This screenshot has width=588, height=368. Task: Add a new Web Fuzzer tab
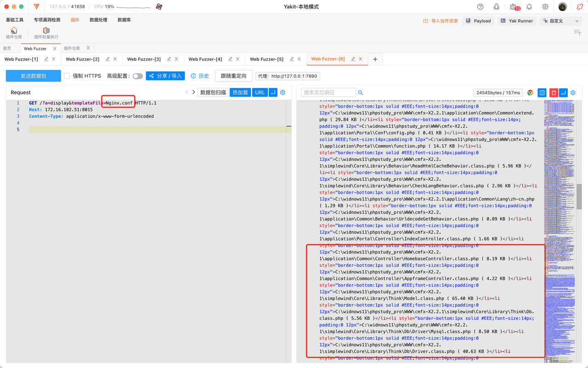pos(375,59)
